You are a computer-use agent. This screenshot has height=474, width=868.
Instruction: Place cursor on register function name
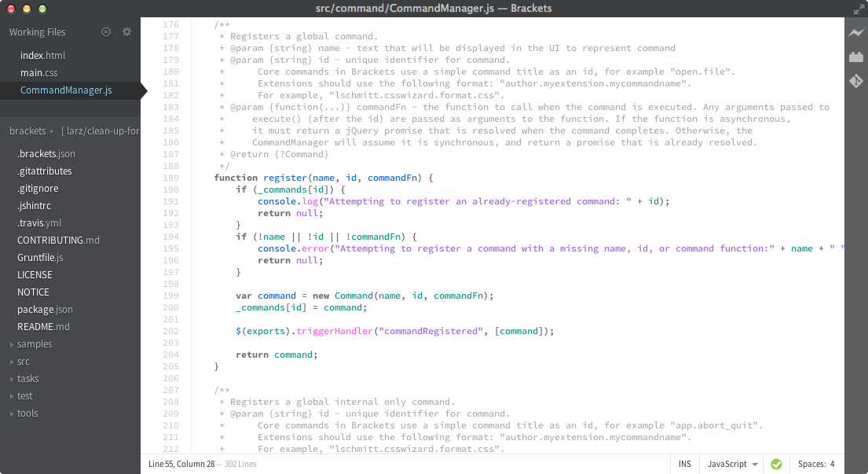(285, 178)
